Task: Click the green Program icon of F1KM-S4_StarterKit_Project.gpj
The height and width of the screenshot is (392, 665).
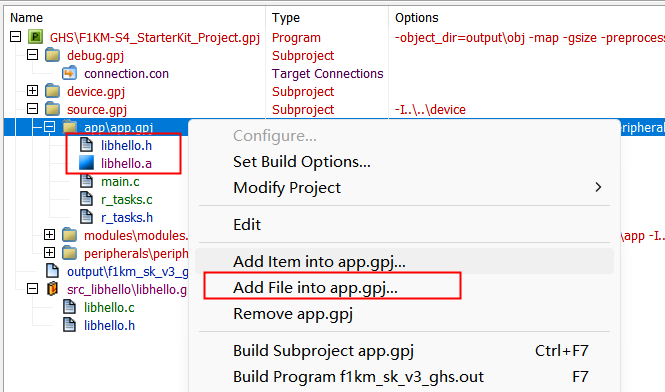Action: tap(36, 37)
